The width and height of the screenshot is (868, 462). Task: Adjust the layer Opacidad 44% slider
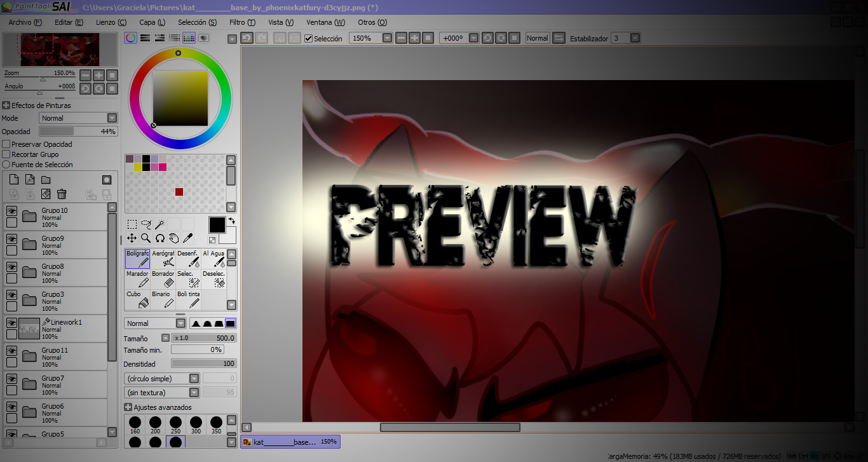point(79,132)
